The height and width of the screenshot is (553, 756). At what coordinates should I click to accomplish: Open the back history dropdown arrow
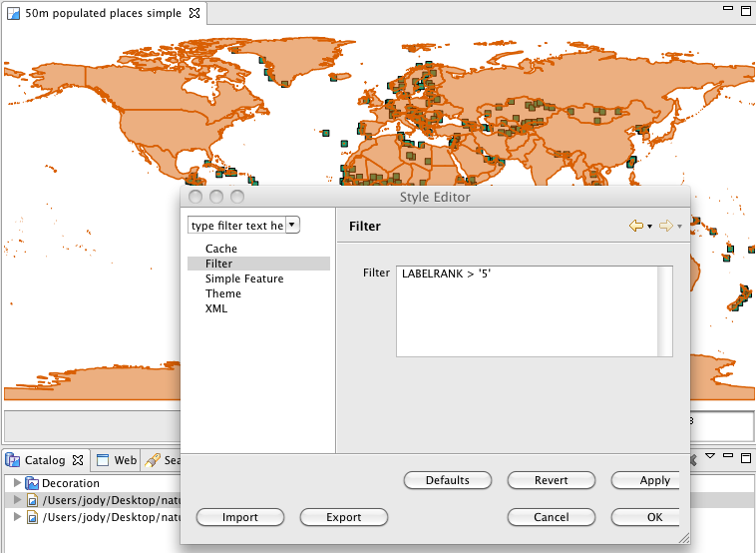pos(650,228)
